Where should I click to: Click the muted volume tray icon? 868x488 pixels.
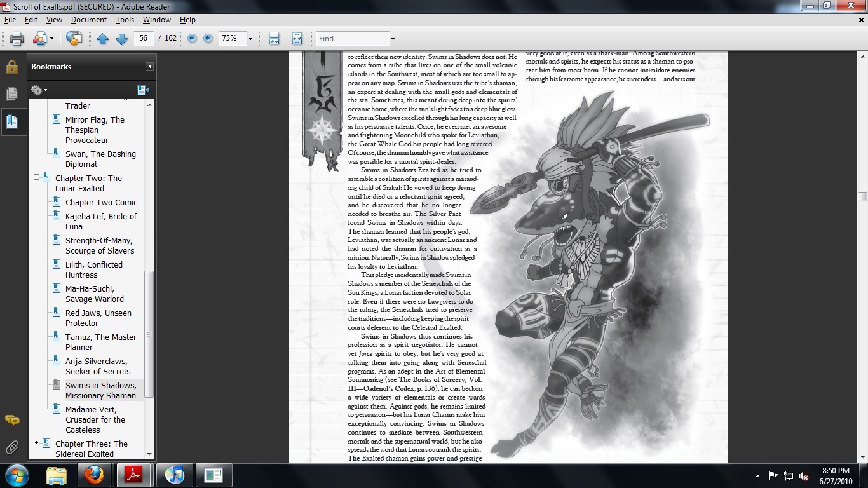pos(804,476)
